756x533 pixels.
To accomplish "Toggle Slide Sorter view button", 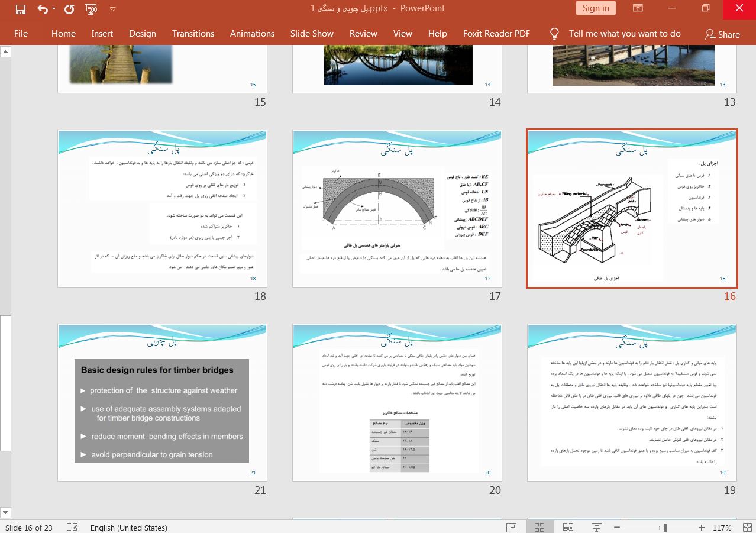I will coord(539,527).
